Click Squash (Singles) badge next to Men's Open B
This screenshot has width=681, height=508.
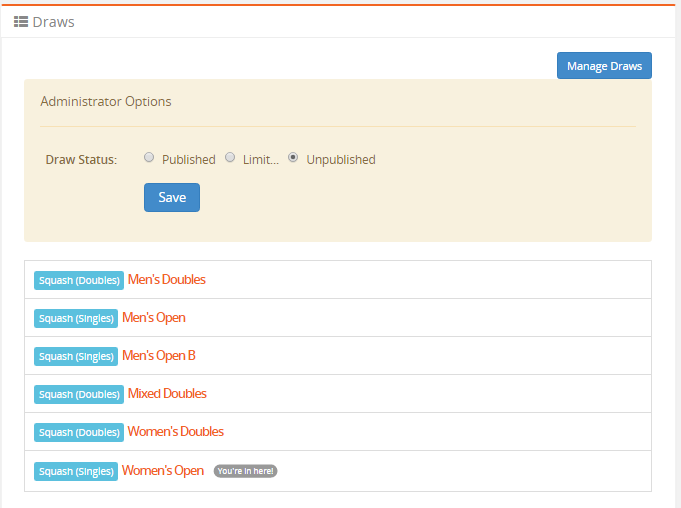click(x=76, y=356)
